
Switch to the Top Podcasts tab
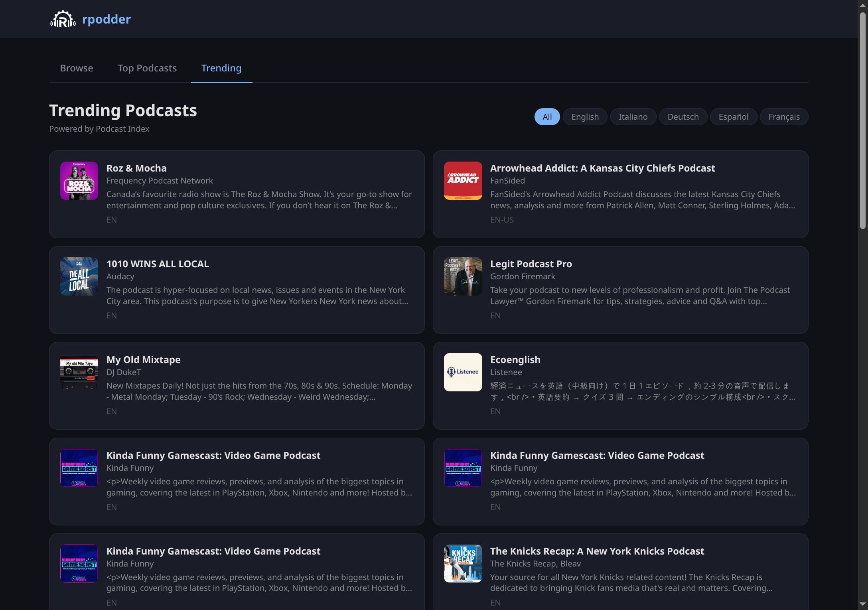(x=147, y=68)
